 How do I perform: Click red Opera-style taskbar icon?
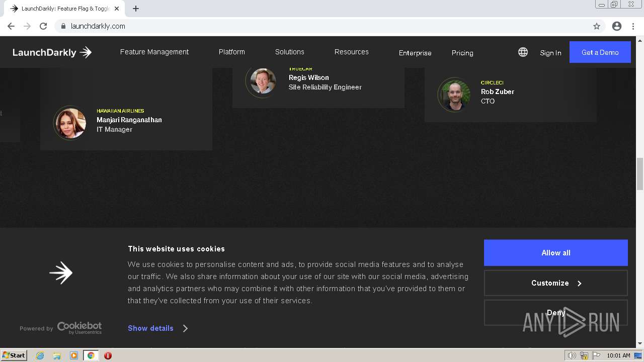pos(108,355)
